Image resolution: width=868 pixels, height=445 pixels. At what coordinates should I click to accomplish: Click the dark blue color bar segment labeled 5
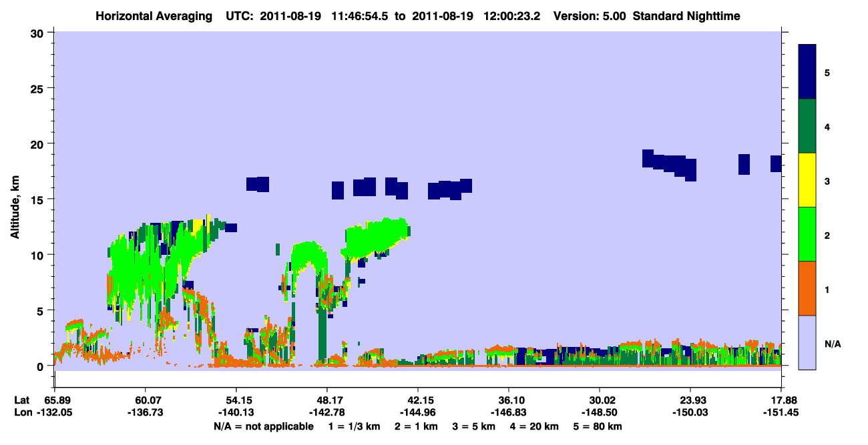tap(807, 72)
